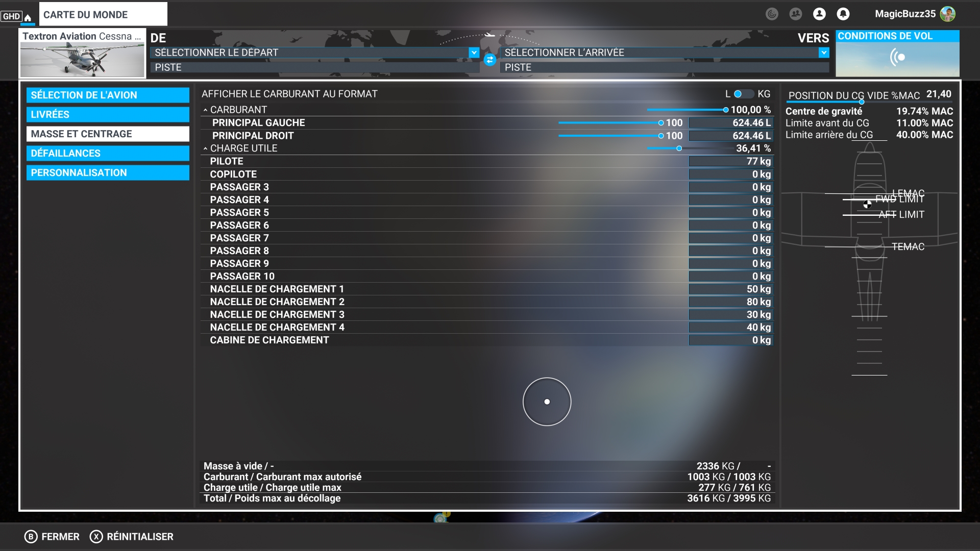Open the multiplayer group icon
Screen dimensions: 980x551
[x=795, y=14]
